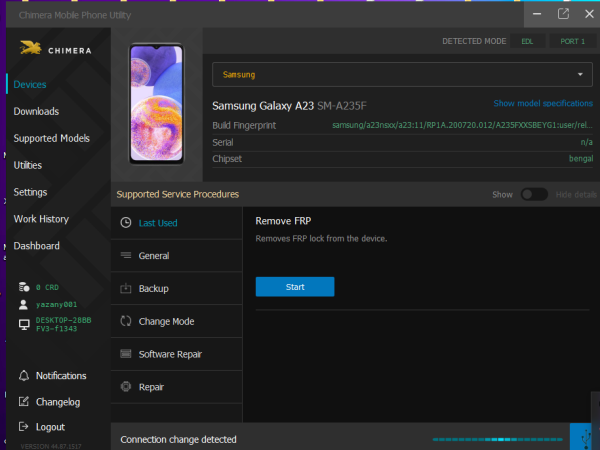Screen dimensions: 600x450
Task: Open the Dashboard page
Action: click(x=37, y=246)
